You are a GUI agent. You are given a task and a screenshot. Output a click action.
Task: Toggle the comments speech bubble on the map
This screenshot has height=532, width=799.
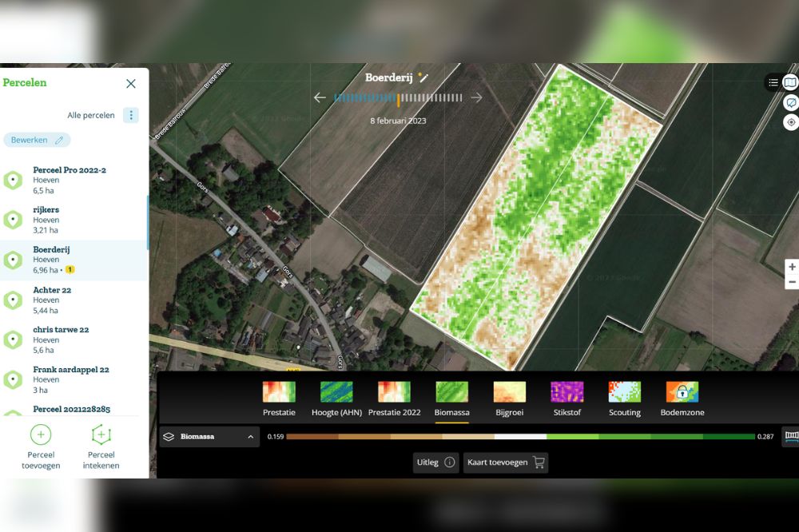click(x=791, y=103)
